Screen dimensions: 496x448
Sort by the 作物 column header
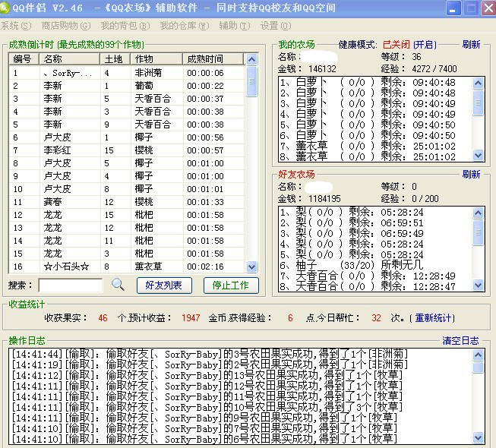(156, 59)
